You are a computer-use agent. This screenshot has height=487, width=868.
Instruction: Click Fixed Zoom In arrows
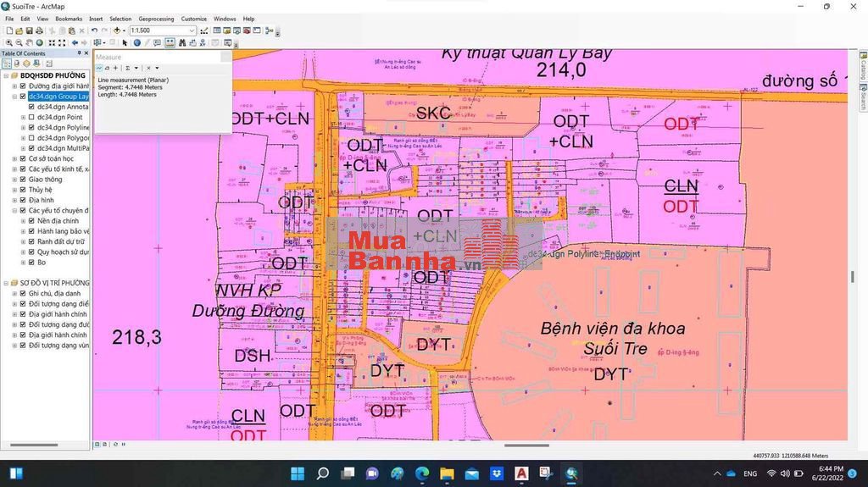pos(52,42)
